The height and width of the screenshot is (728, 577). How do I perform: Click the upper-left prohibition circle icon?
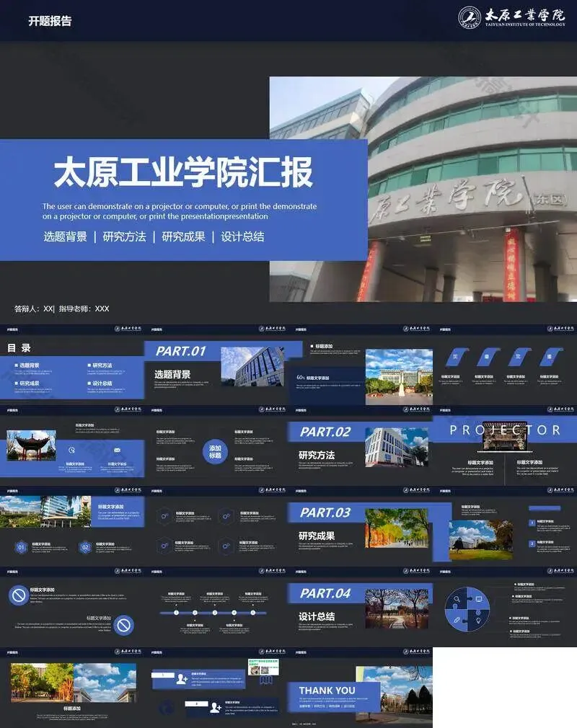pyautogui.click(x=19, y=595)
